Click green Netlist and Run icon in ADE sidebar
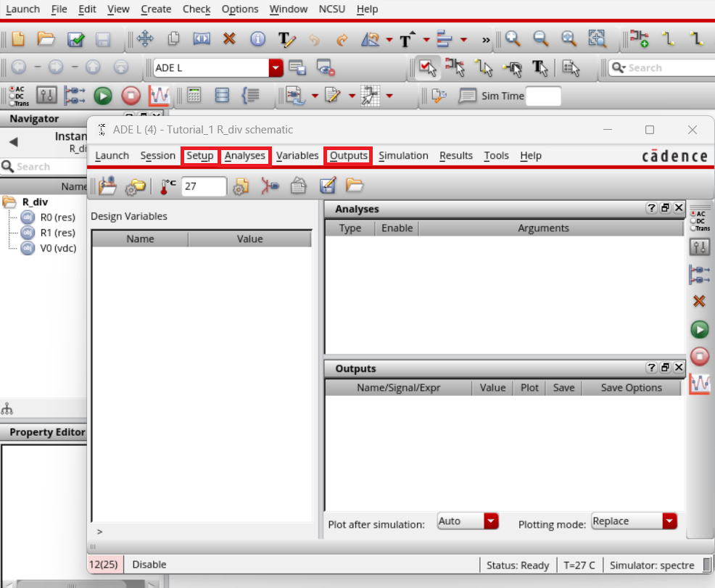The image size is (715, 588). click(x=700, y=330)
